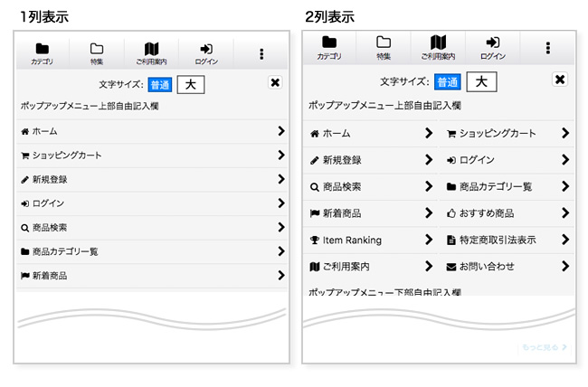Click thumbs-up icon beside おすすめ商品

(x=451, y=213)
